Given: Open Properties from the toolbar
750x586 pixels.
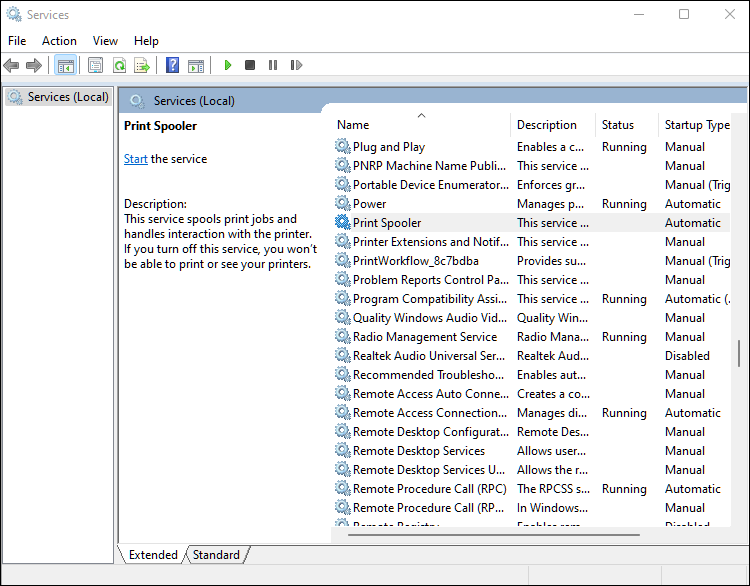Looking at the screenshot, I should 95,65.
